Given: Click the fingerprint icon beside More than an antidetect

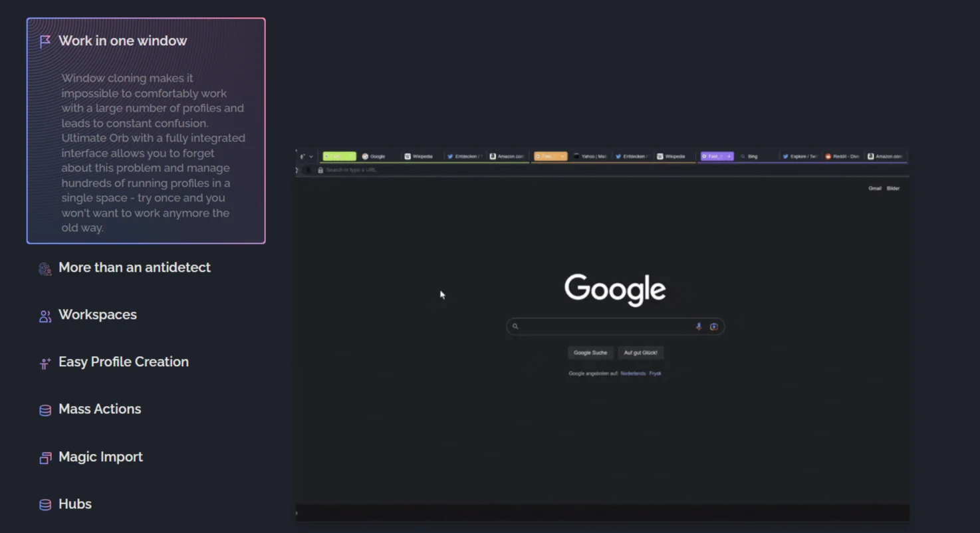Looking at the screenshot, I should [45, 268].
